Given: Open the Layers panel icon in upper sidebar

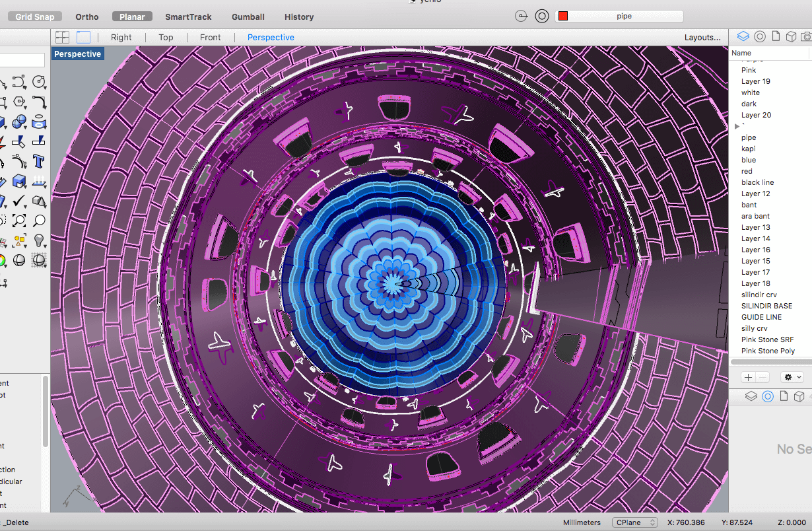Looking at the screenshot, I should [743, 37].
